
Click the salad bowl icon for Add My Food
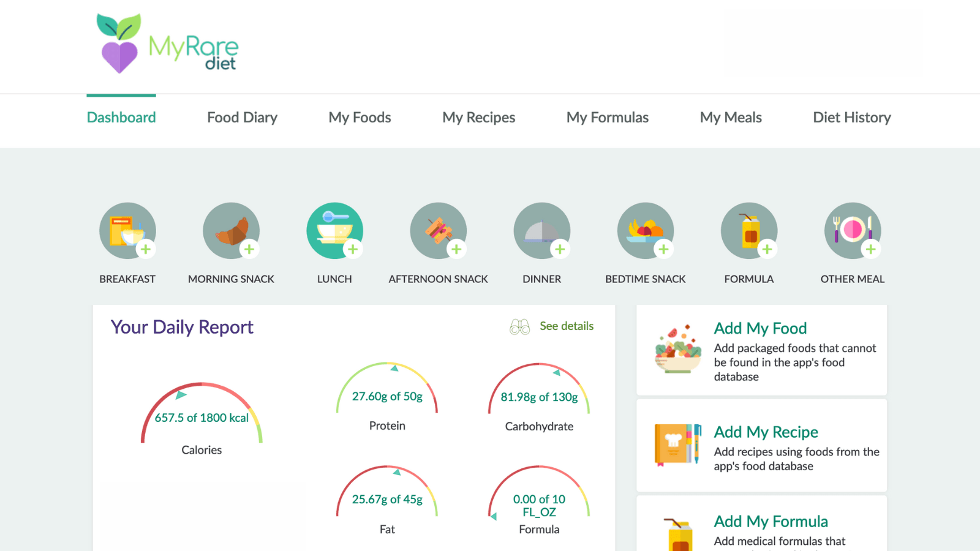coord(677,349)
